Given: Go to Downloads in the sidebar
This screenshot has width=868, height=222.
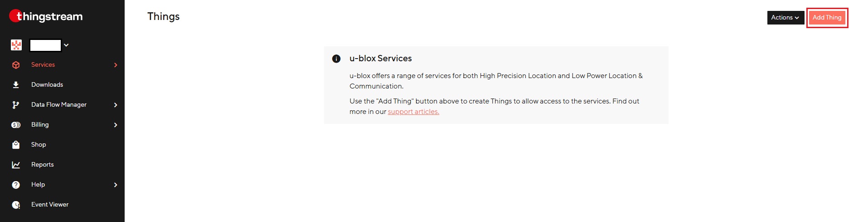Looking at the screenshot, I should [47, 85].
